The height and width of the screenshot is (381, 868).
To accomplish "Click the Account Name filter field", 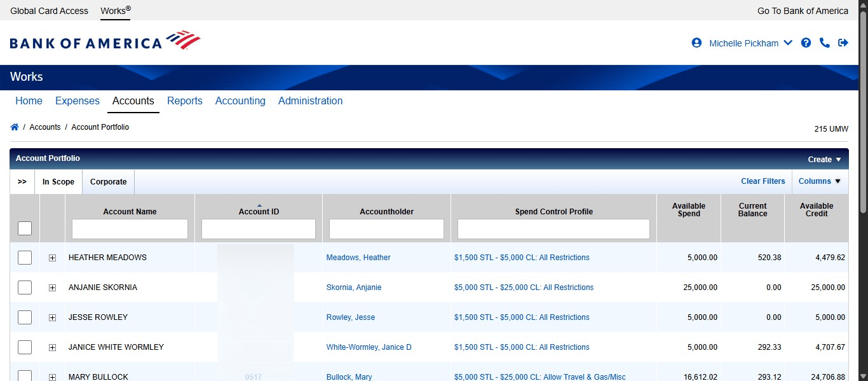I will [130, 229].
